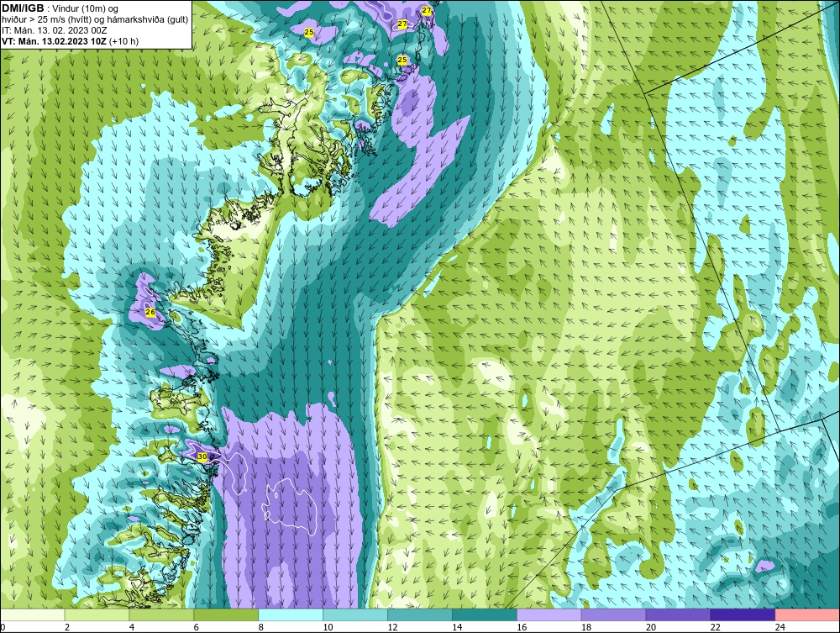Click the legend scale number 8
The image size is (840, 633).
coord(261,627)
